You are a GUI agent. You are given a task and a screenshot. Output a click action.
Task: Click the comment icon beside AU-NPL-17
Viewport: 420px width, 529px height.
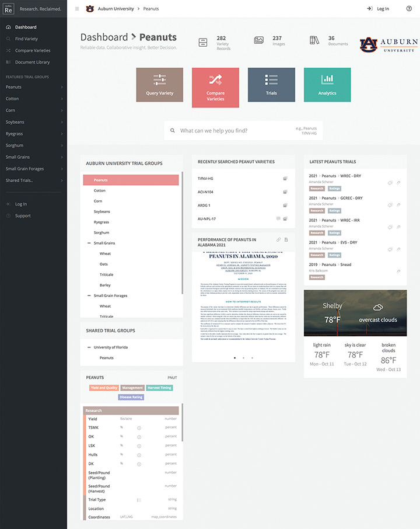(278, 218)
